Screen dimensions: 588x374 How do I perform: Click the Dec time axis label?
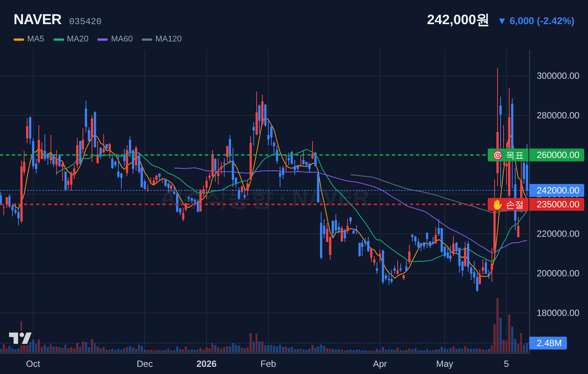coord(145,364)
